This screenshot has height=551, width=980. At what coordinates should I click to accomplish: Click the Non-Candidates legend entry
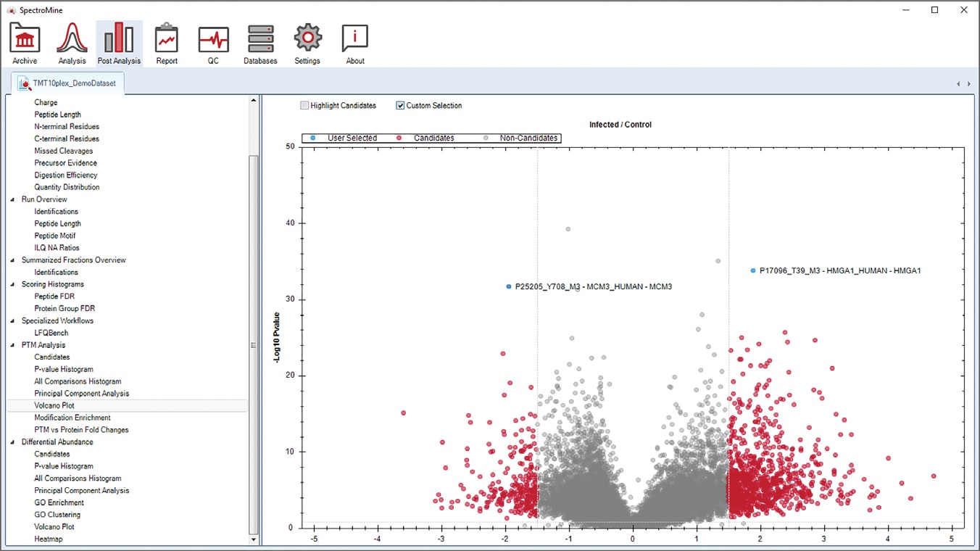click(522, 138)
